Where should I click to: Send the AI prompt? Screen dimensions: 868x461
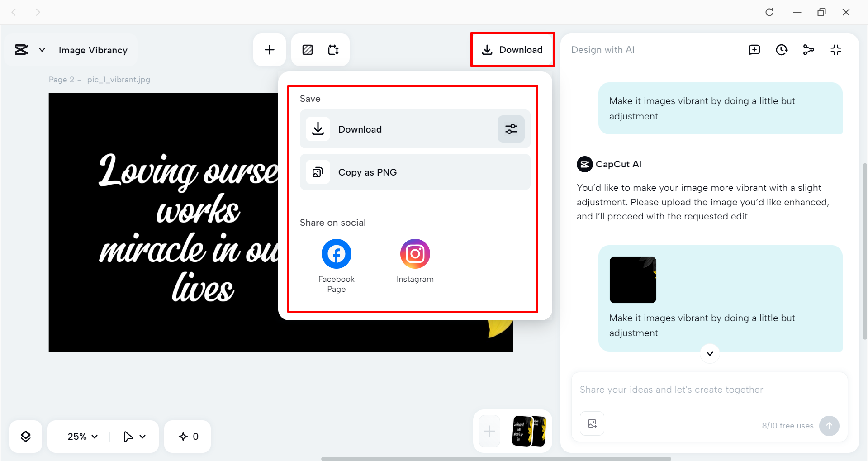(x=829, y=426)
